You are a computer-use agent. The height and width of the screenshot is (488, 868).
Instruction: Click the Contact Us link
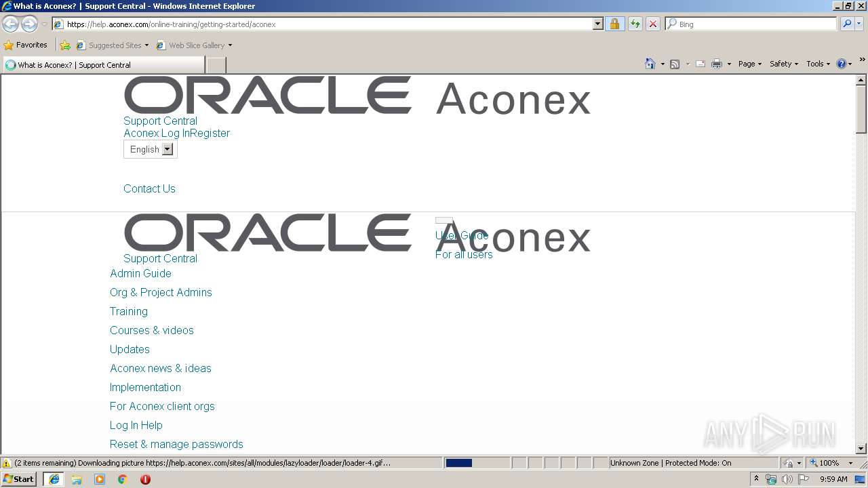tap(149, 188)
